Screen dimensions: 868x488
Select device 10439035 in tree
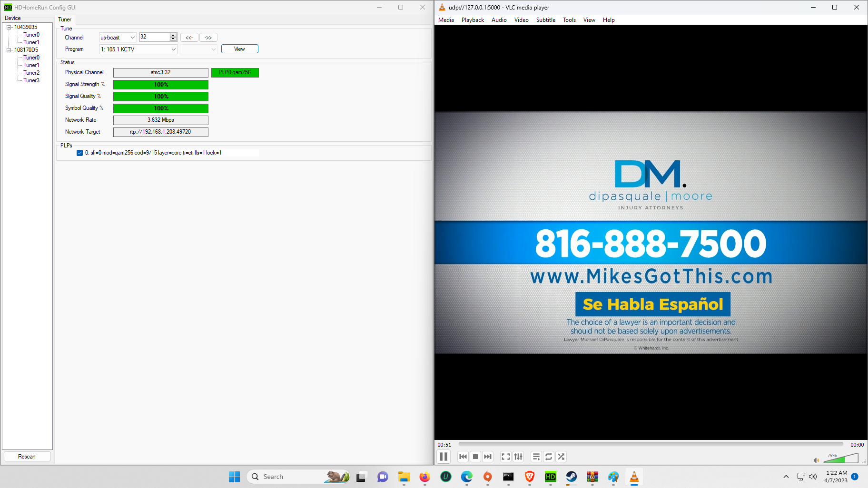[x=26, y=27]
